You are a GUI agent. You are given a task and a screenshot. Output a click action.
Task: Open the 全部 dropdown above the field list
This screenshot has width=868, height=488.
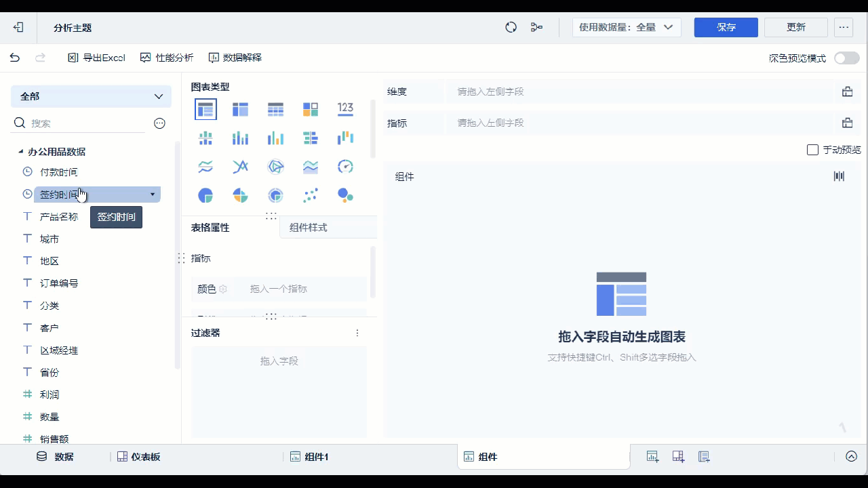point(90,96)
